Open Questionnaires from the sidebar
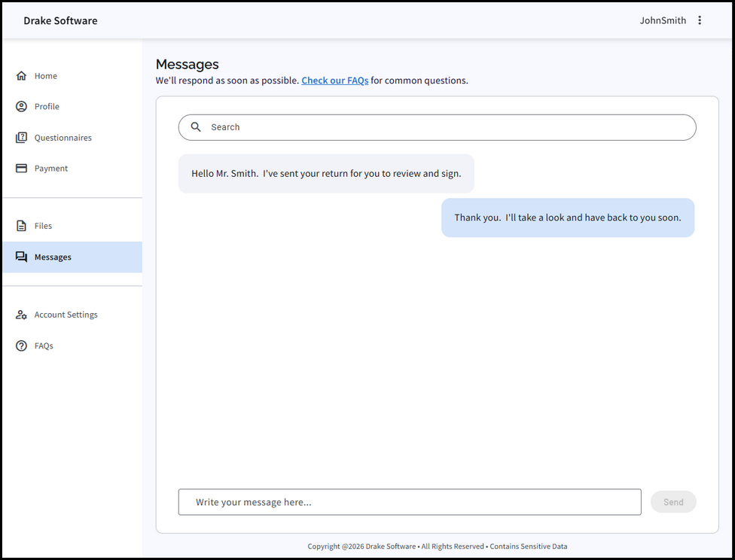 click(63, 138)
